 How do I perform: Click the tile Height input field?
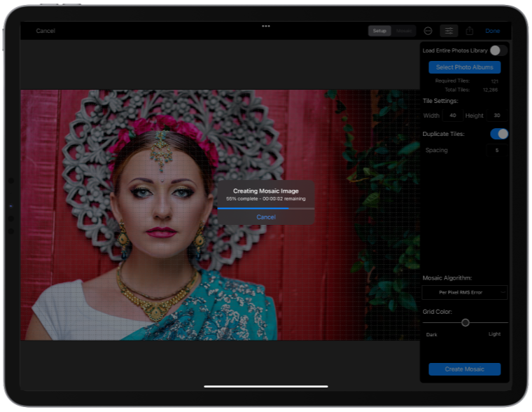497,116
